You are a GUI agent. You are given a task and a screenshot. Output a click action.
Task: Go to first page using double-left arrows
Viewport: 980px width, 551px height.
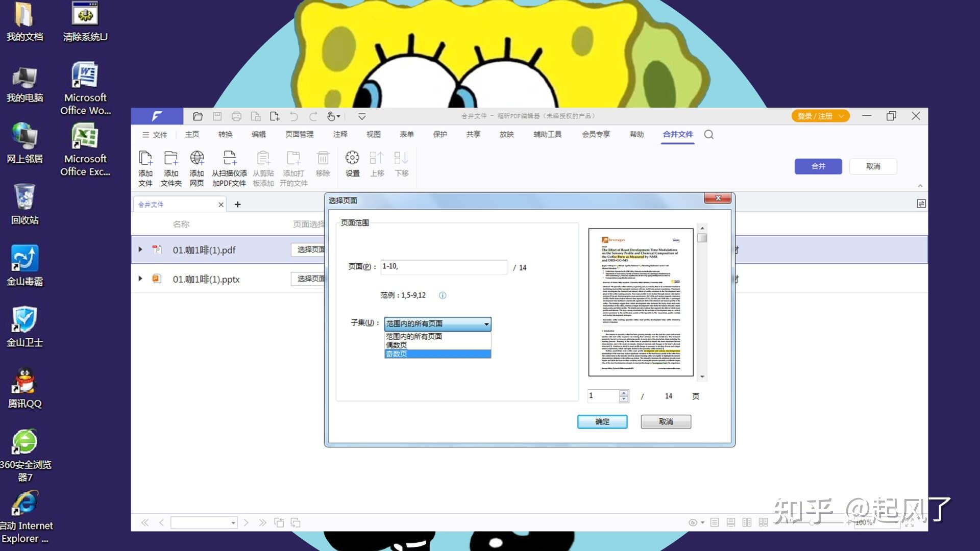pyautogui.click(x=145, y=522)
